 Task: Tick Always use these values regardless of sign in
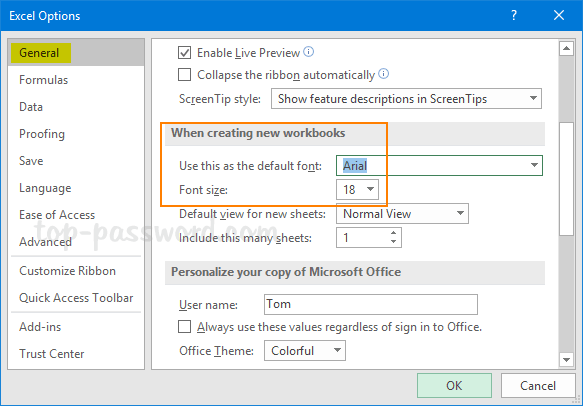(184, 327)
